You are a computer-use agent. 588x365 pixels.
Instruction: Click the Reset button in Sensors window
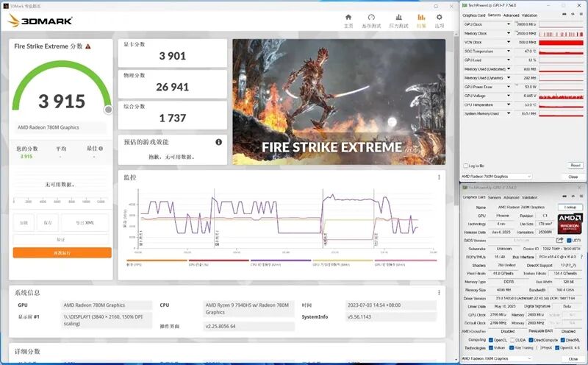point(576,166)
